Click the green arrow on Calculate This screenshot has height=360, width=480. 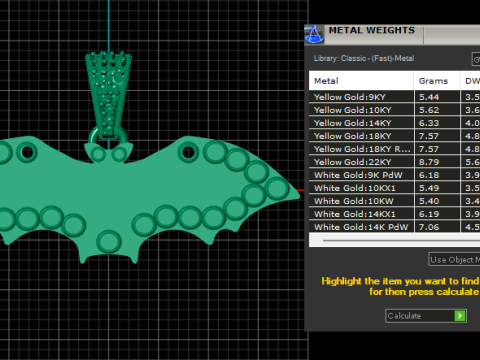tap(460, 316)
